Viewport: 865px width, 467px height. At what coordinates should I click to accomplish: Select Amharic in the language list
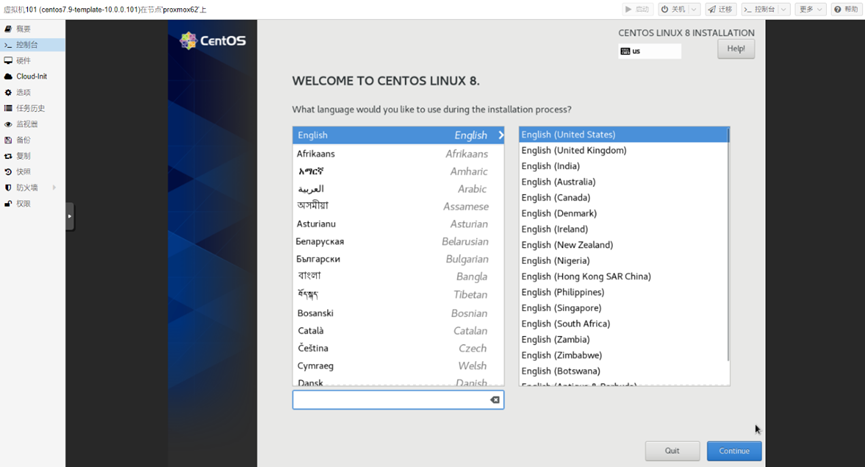click(398, 171)
